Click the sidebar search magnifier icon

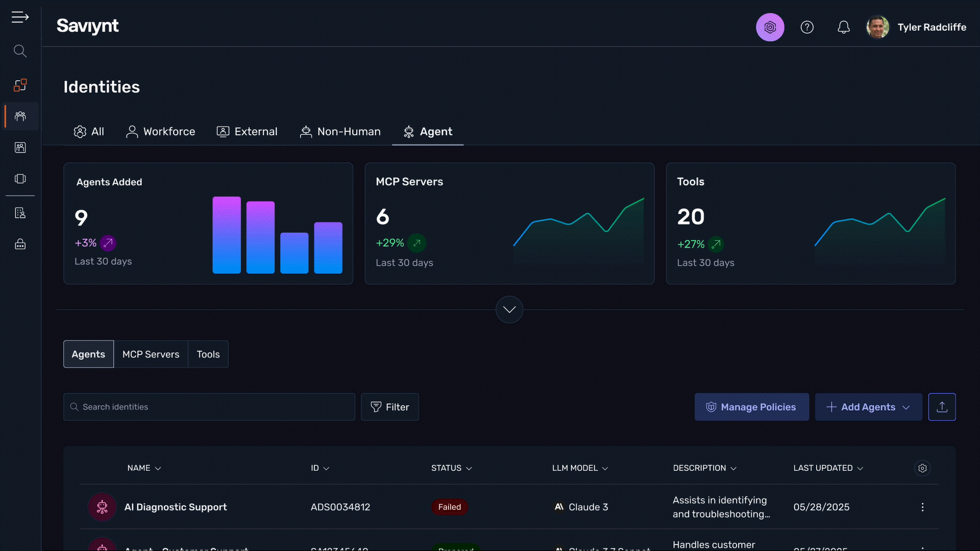click(20, 51)
